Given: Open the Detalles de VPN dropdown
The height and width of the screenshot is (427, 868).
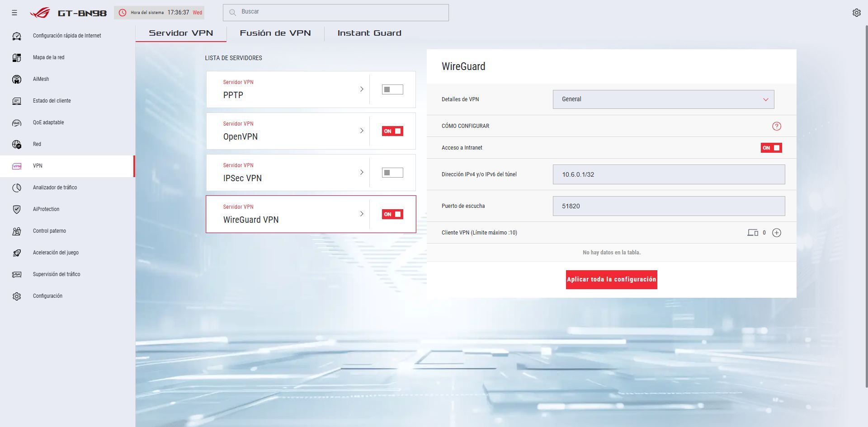Looking at the screenshot, I should pos(663,99).
